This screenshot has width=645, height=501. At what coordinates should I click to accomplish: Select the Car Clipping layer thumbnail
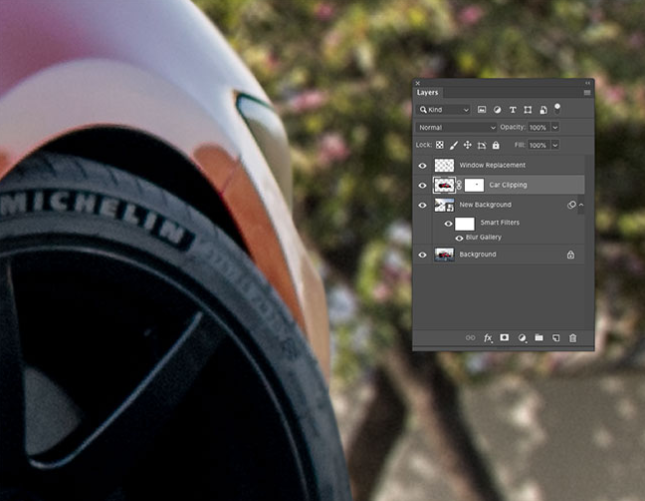click(x=444, y=185)
